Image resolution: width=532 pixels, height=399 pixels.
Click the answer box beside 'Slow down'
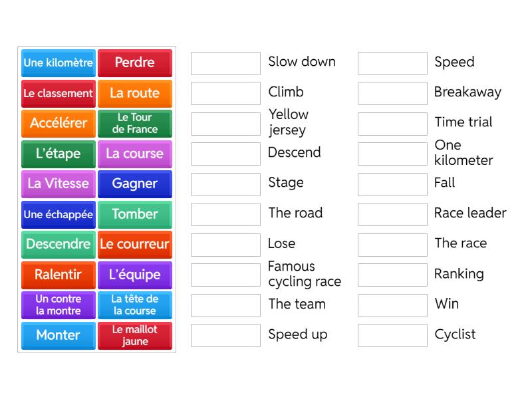225,63
